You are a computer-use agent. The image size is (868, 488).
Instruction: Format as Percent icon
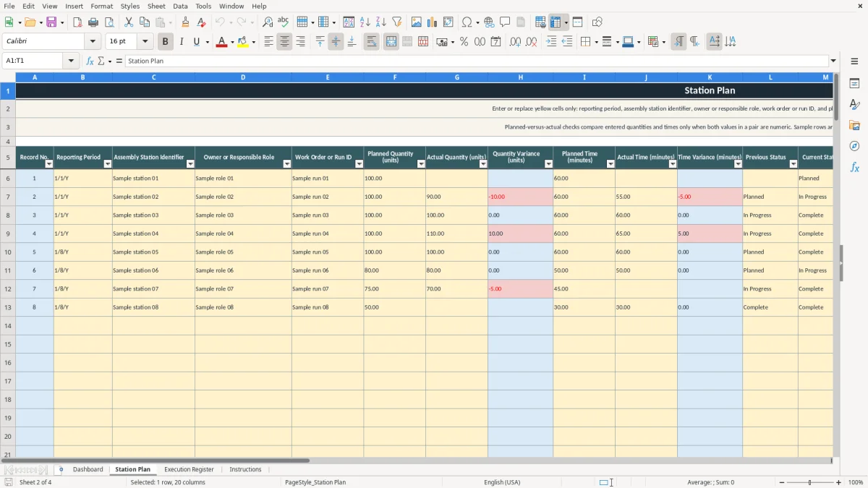click(x=464, y=42)
